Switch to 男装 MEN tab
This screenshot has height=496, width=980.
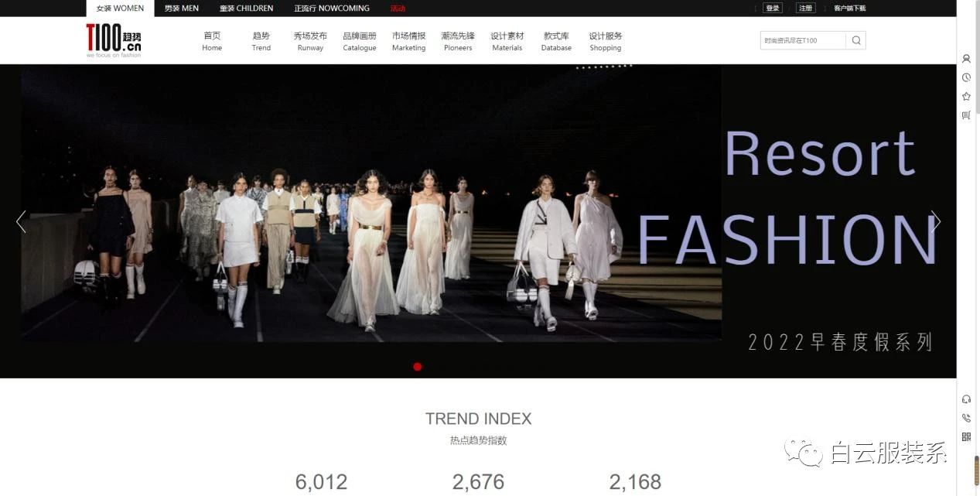(182, 9)
